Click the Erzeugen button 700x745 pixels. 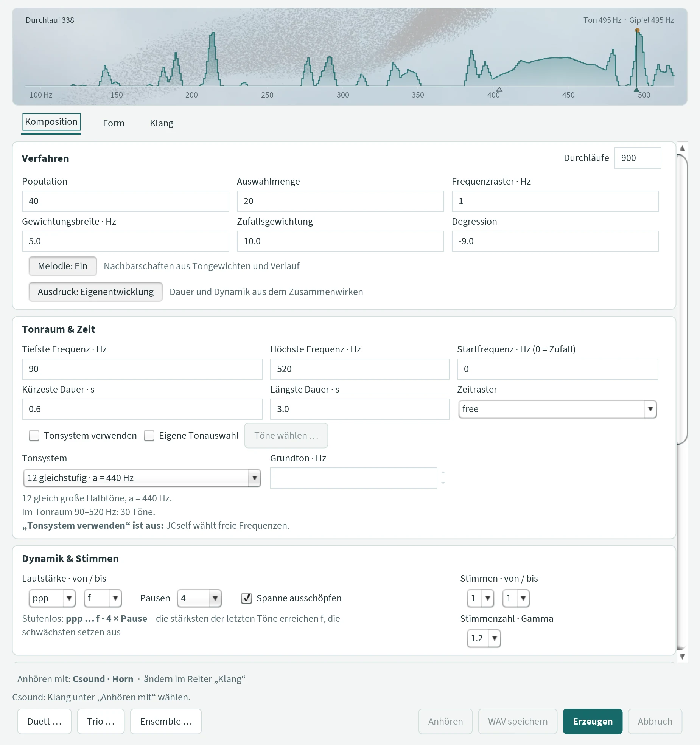tap(593, 722)
